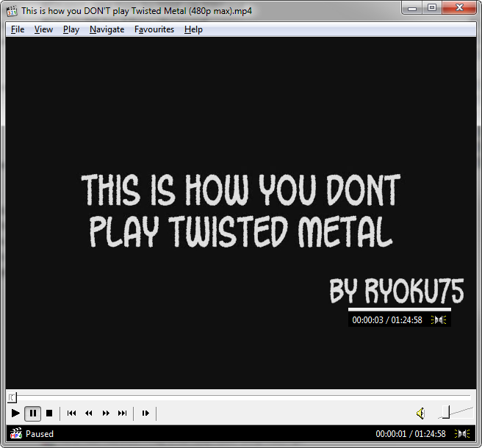The width and height of the screenshot is (482, 448).
Task: Click overlay time 00:00:03 / 01:24:58
Action: (387, 320)
